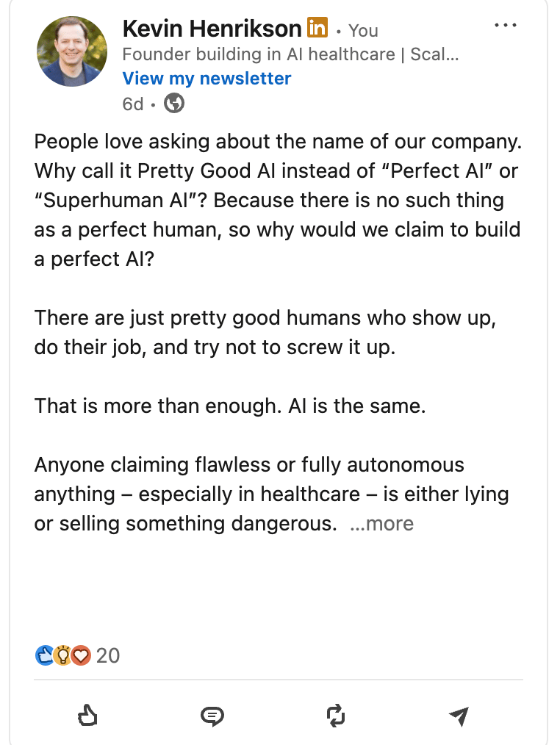The width and height of the screenshot is (560, 745).
Task: Click the line "That is more than enough"
Action: [x=229, y=406]
